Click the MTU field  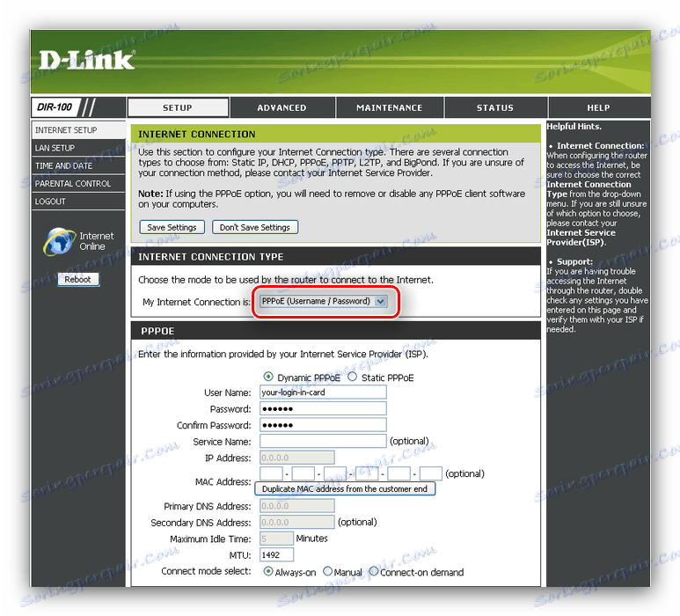(x=277, y=554)
